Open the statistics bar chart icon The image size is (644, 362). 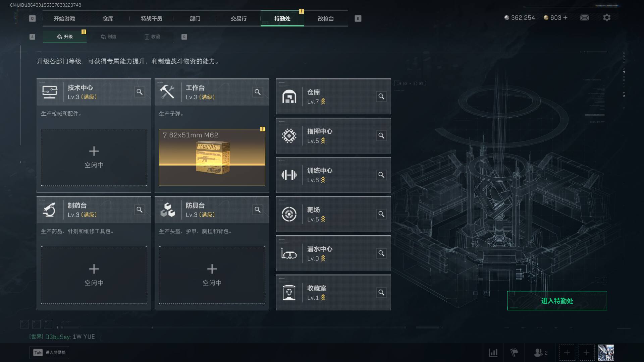[493, 353]
